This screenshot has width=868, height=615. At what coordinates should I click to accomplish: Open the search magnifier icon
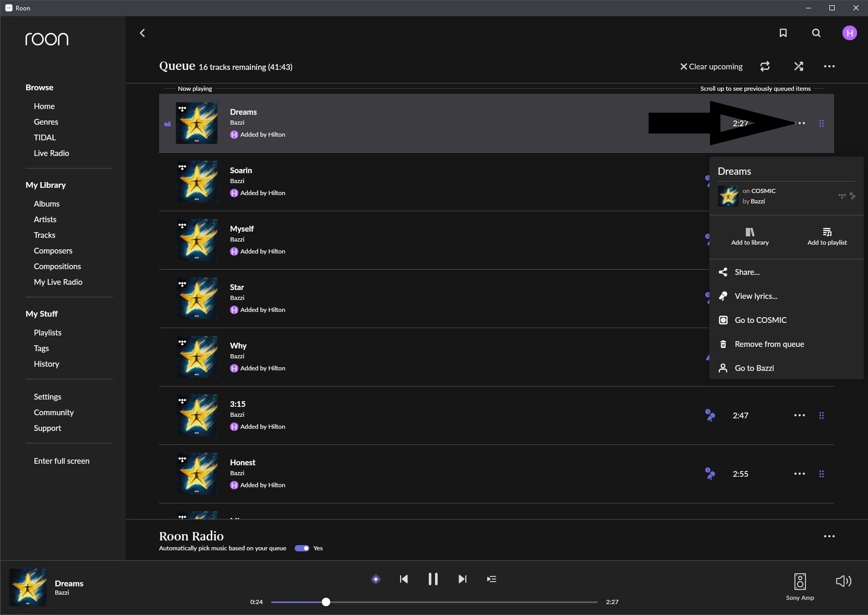pyautogui.click(x=816, y=33)
